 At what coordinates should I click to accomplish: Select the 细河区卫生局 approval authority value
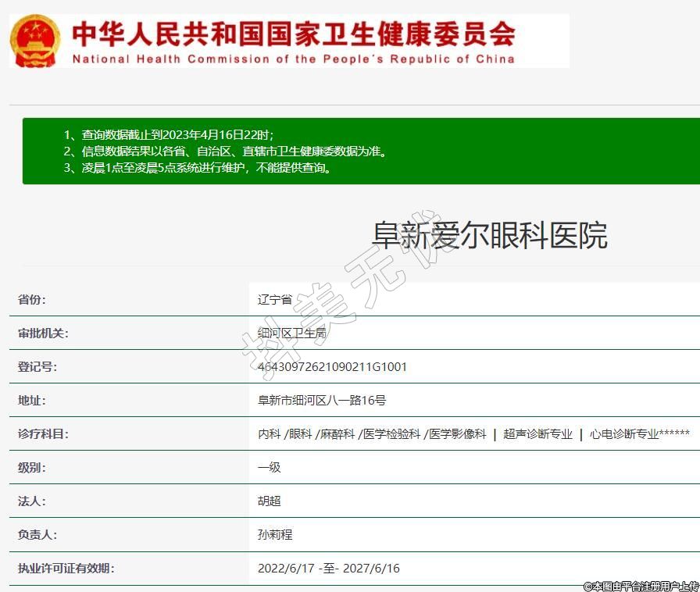pos(291,333)
